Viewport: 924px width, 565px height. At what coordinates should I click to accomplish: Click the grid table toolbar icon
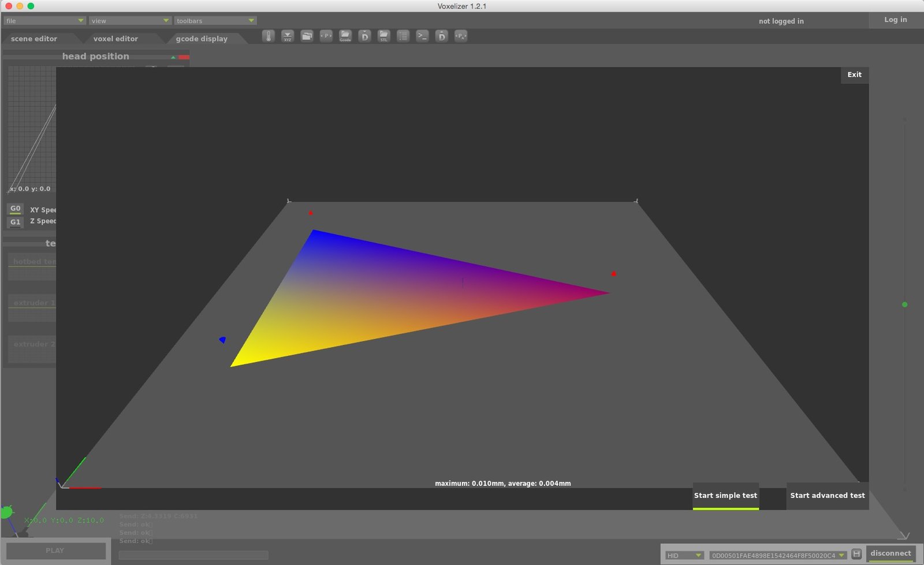(403, 36)
